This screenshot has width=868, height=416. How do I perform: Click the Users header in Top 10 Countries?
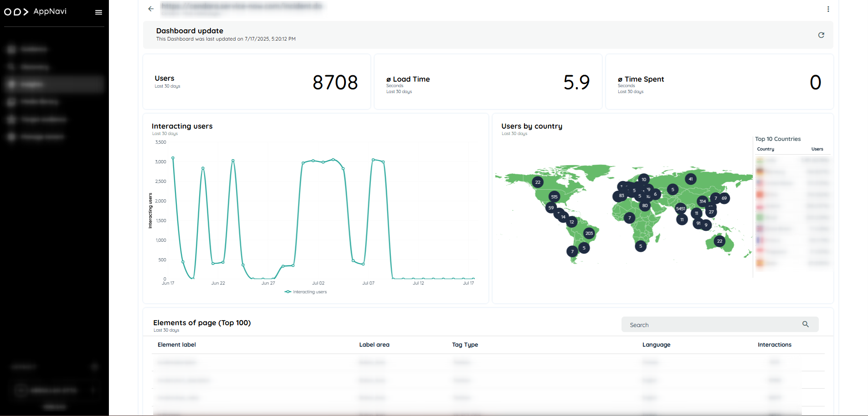(x=817, y=149)
